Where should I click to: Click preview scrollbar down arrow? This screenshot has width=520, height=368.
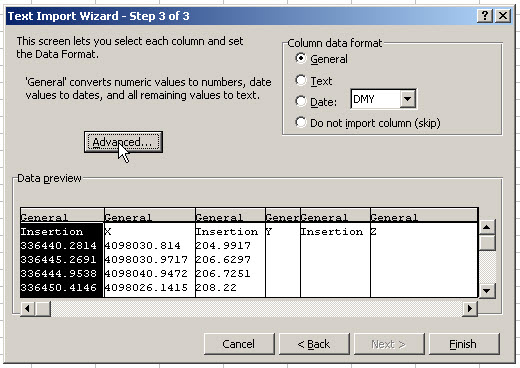click(487, 291)
